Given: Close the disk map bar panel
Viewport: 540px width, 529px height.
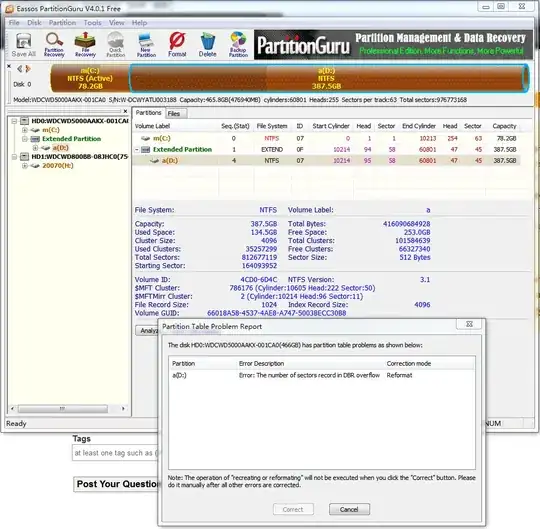Looking at the screenshot, I should click(x=9, y=66).
